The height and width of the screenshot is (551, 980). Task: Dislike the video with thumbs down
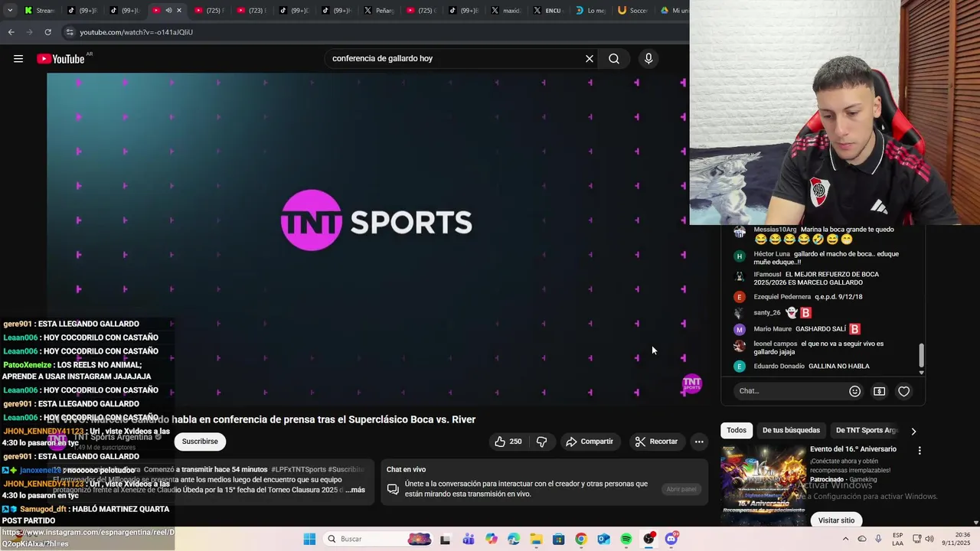(541, 442)
